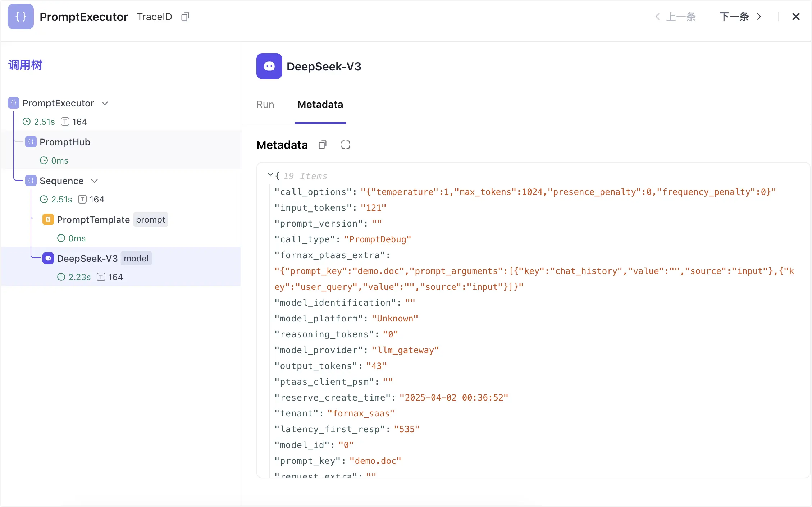Click the "model_id" key in metadata
812x507 pixels.
tap(302, 445)
